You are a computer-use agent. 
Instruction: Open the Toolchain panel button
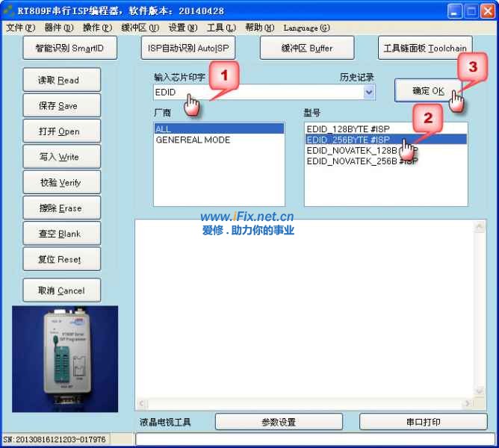tap(424, 48)
